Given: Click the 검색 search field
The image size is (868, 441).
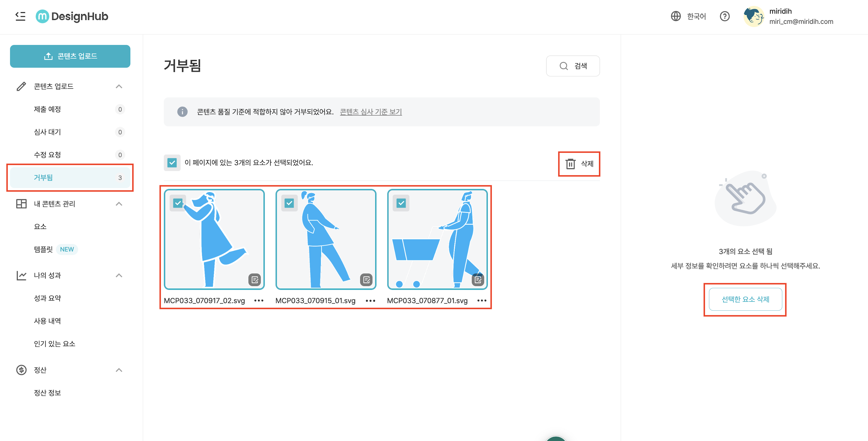Looking at the screenshot, I should (x=573, y=66).
